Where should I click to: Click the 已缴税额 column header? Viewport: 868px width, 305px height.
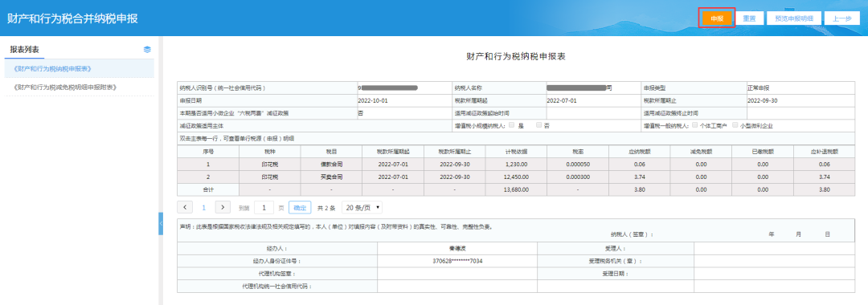click(763, 151)
